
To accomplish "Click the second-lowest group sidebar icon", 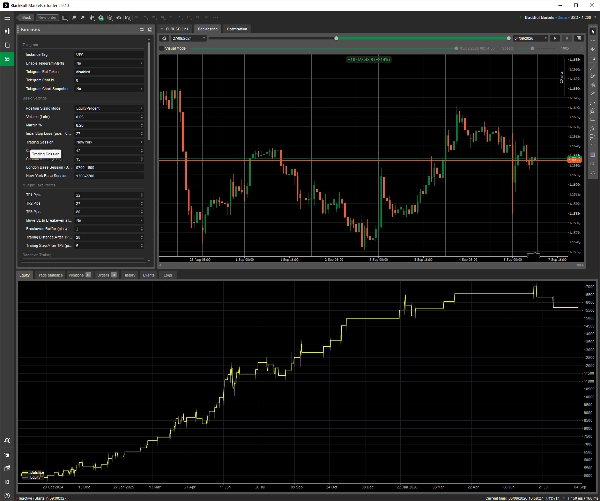I will pos(7,455).
